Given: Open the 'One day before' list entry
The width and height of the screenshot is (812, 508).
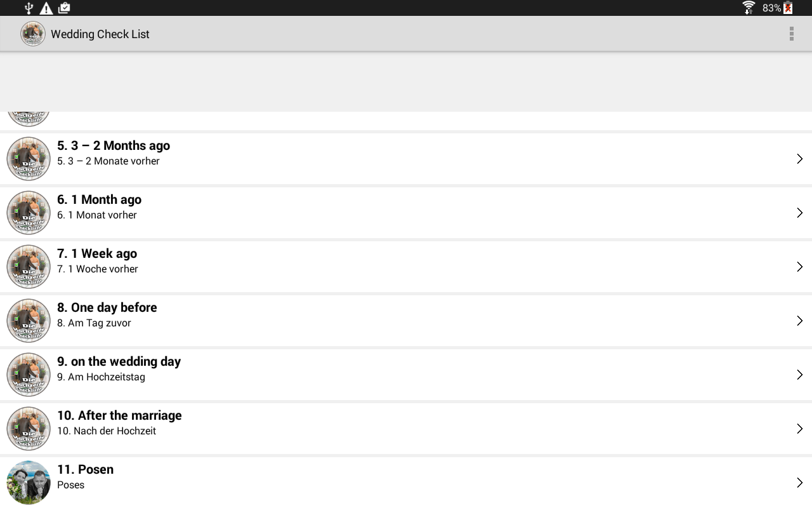Looking at the screenshot, I should pyautogui.click(x=406, y=321).
